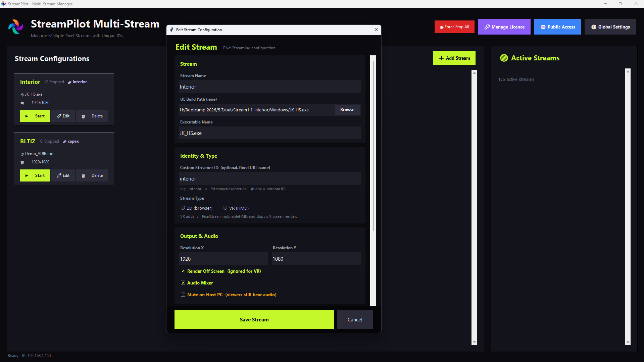
Task: Click Stopped status indicator on Interior card
Action: click(x=55, y=82)
